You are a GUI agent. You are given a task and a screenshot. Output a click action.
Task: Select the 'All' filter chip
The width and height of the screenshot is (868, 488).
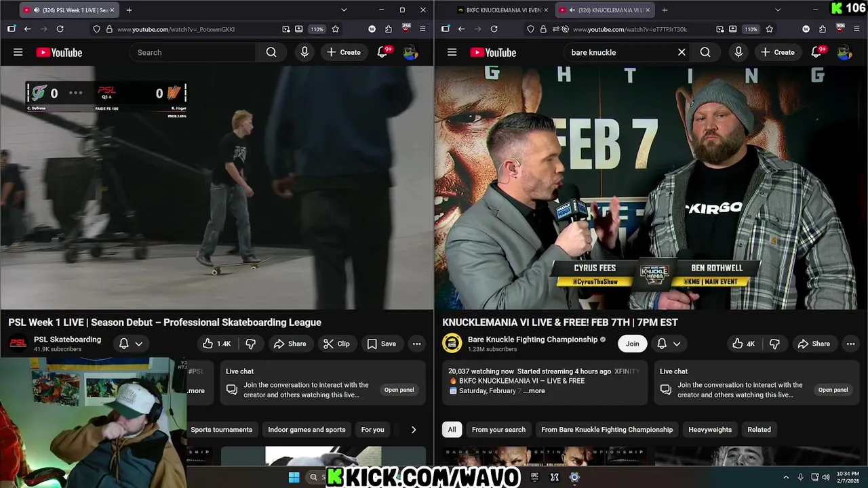[452, 430]
